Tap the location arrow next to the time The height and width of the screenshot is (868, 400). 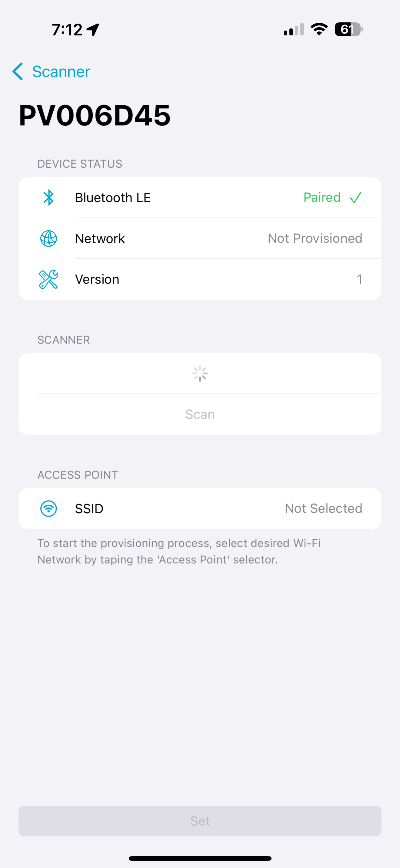click(x=93, y=30)
